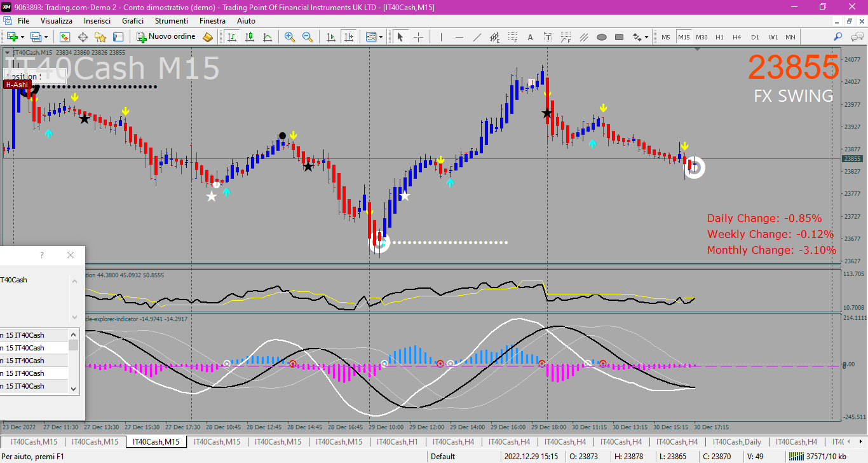Open the chat speech bubbles icon

(855, 37)
